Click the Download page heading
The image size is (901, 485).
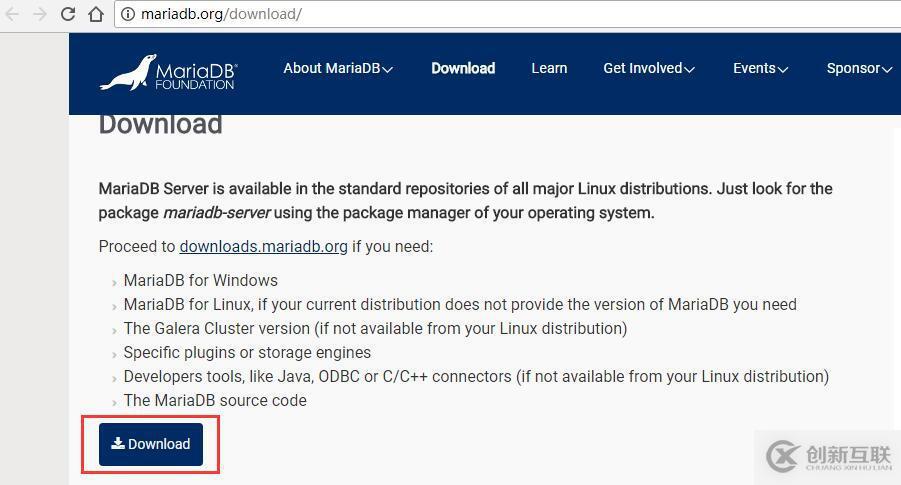[x=160, y=124]
